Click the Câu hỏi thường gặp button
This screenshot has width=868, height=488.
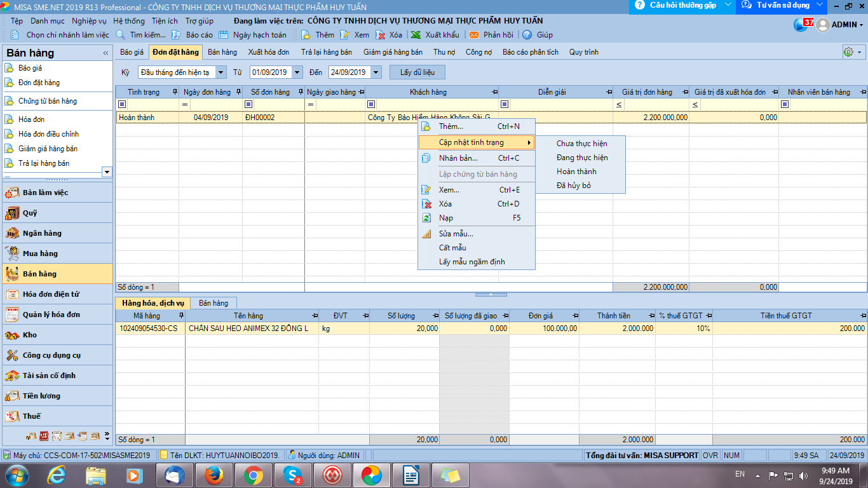[682, 6]
